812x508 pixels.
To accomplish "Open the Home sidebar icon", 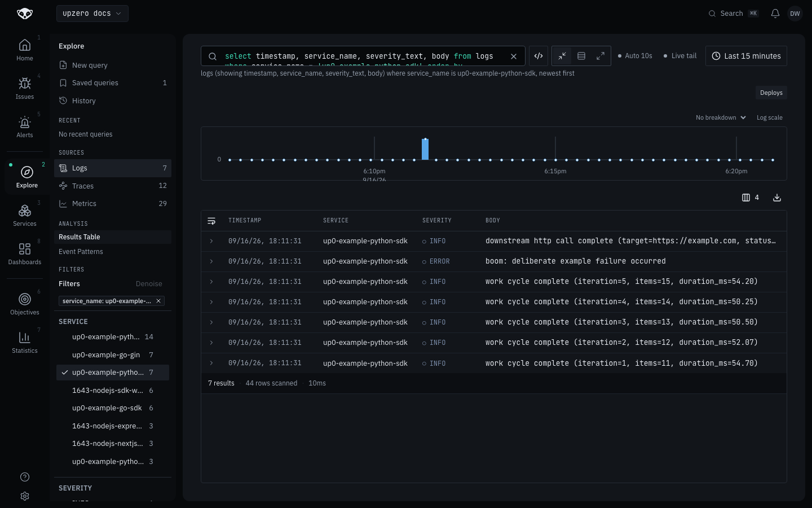I will tap(25, 50).
